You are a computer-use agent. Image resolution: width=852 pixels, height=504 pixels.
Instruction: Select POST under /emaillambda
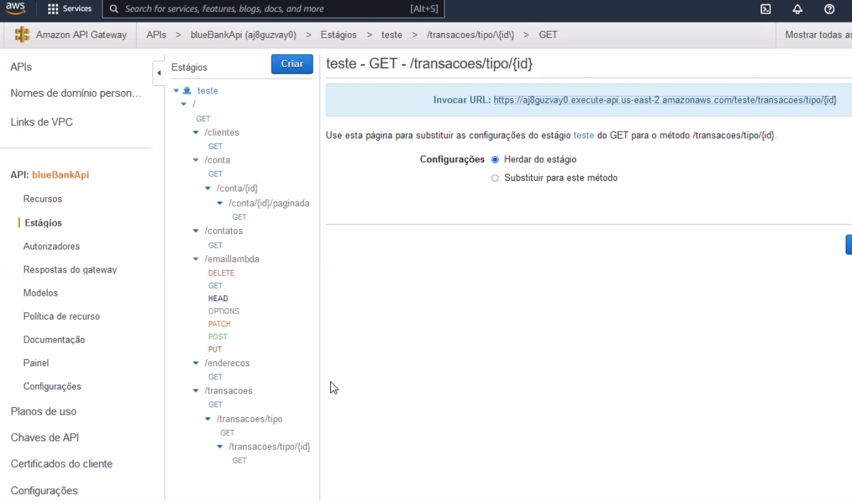[218, 337]
